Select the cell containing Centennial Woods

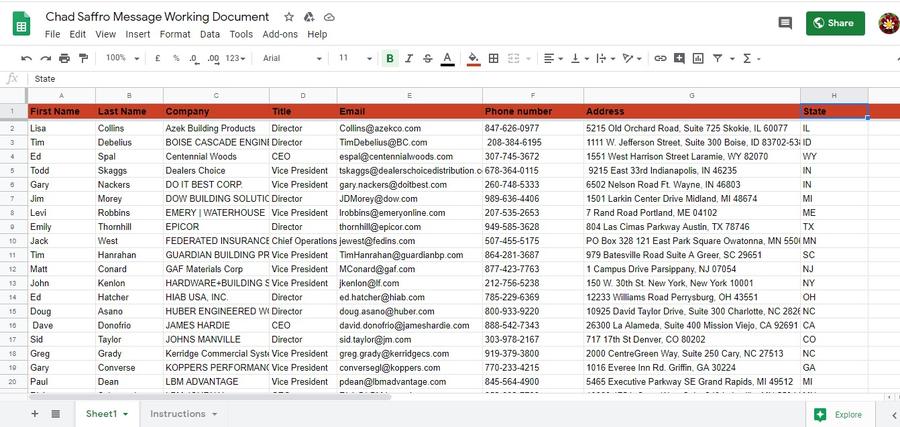tap(216, 156)
